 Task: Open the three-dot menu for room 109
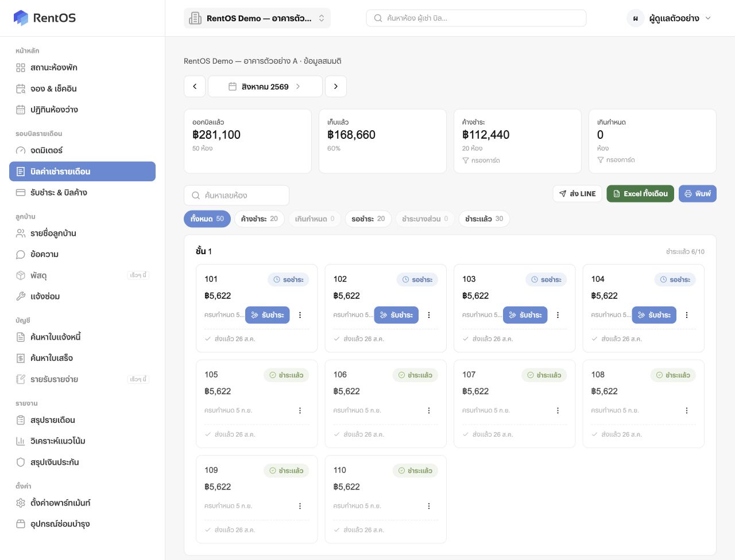pyautogui.click(x=300, y=506)
